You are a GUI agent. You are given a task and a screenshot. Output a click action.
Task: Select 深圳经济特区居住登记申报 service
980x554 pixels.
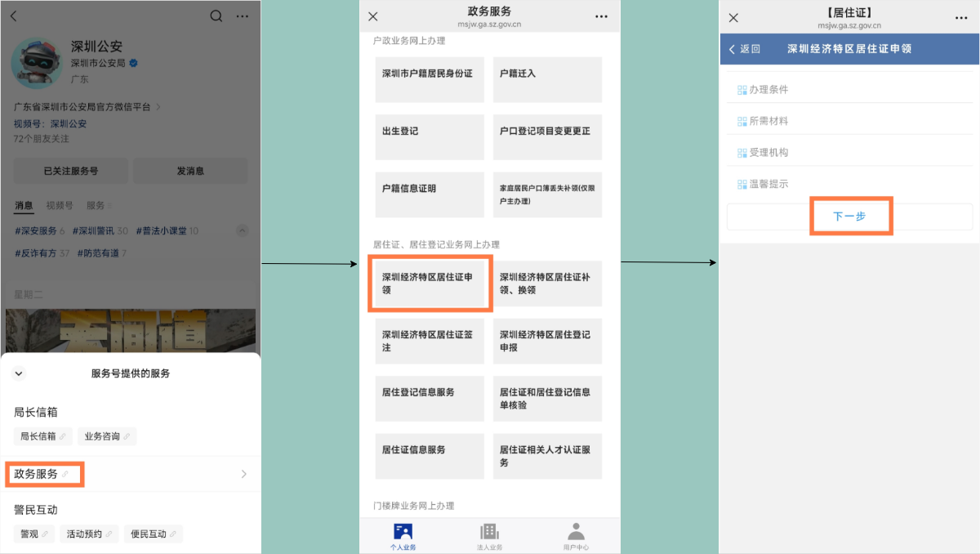tap(547, 341)
